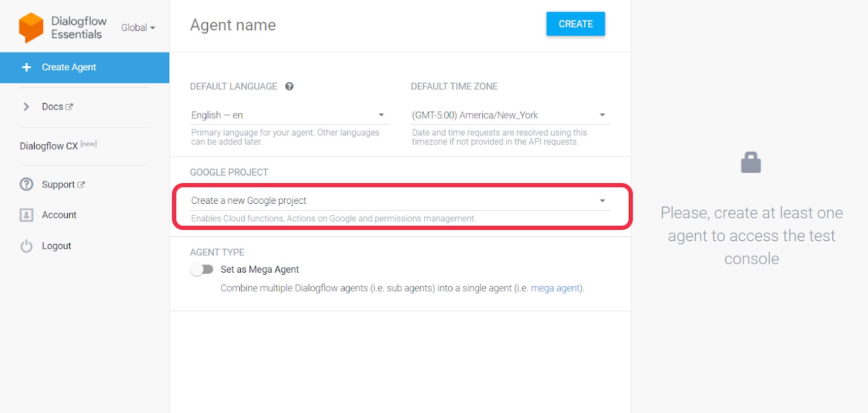This screenshot has height=413, width=868.
Task: Go to Account in the sidebar
Action: (x=59, y=215)
